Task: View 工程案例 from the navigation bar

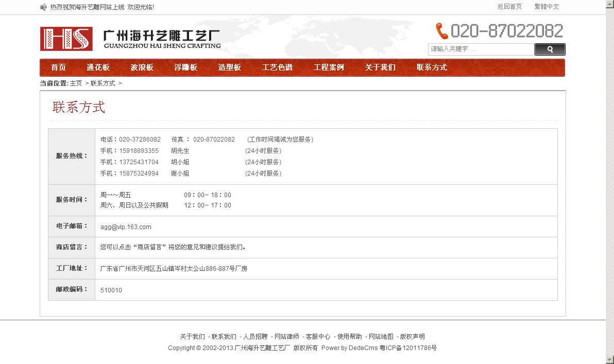Action: pyautogui.click(x=329, y=67)
